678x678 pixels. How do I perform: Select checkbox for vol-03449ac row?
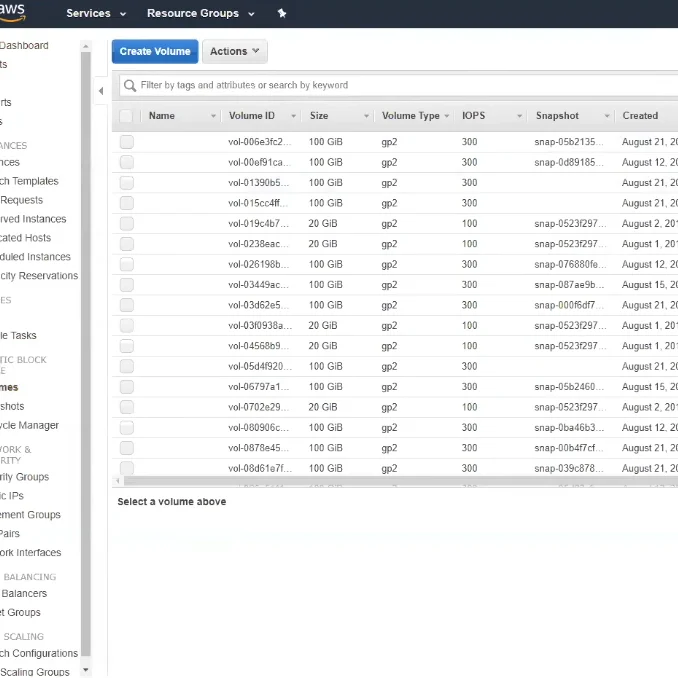point(127,285)
